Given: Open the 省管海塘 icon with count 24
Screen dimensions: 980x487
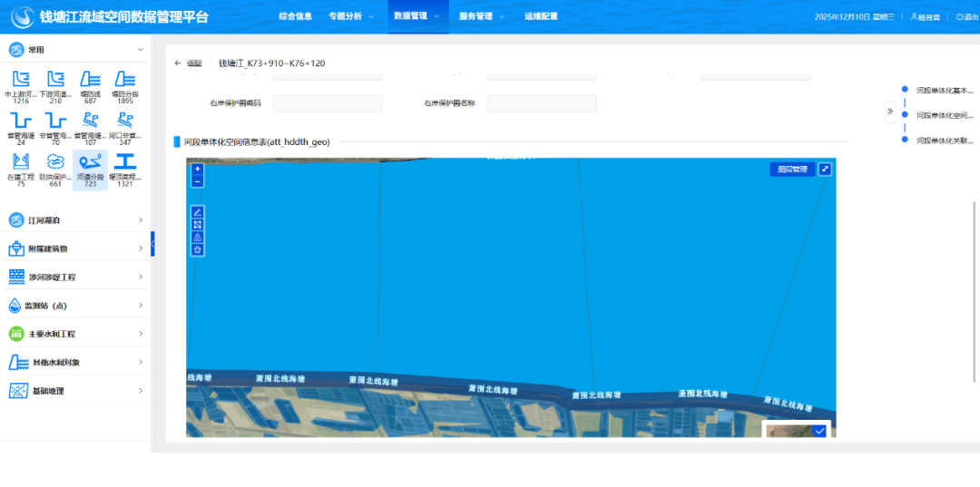Looking at the screenshot, I should 21,127.
